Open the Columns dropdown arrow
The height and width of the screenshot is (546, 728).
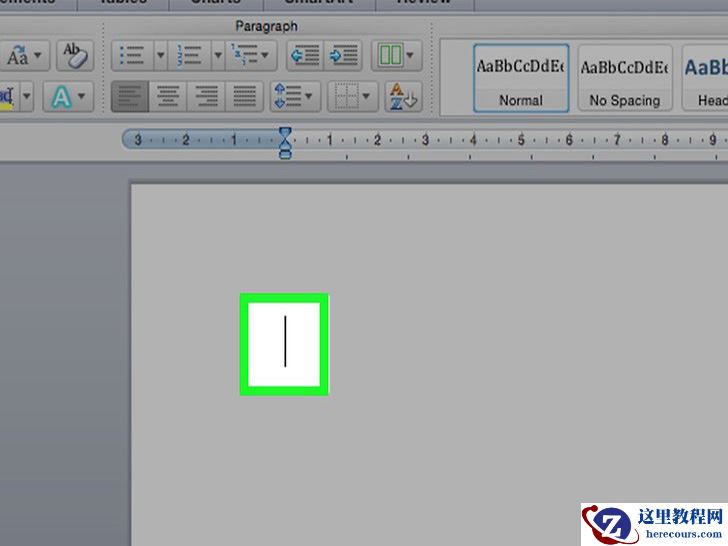click(x=410, y=56)
